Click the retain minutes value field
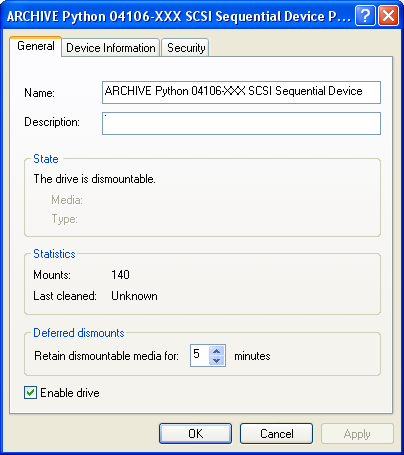This screenshot has width=404, height=455. tap(199, 355)
